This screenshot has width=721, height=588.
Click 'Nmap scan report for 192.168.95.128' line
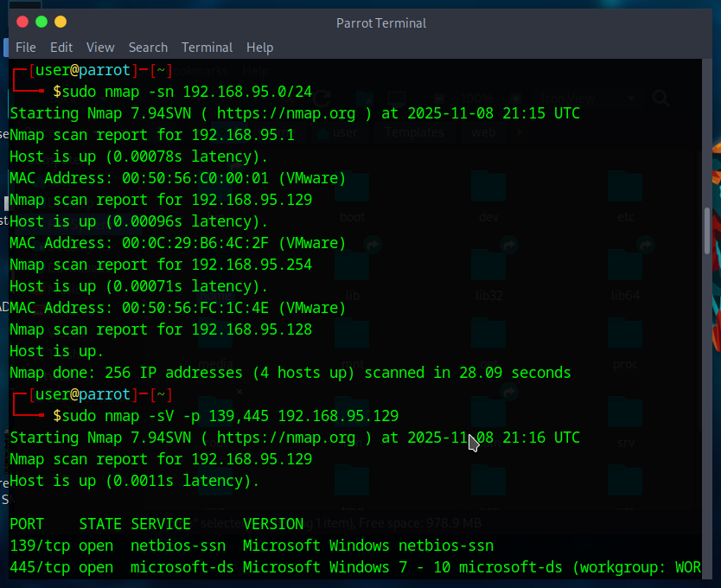pyautogui.click(x=161, y=329)
